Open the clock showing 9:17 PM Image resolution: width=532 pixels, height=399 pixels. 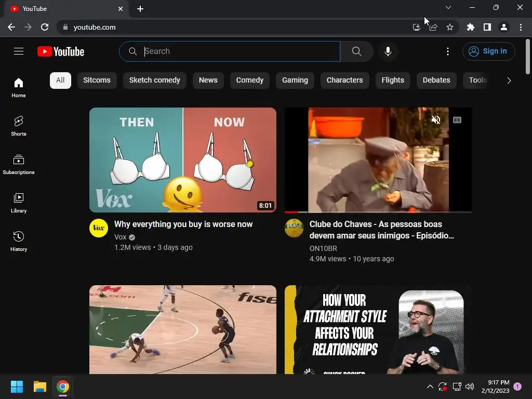(x=495, y=387)
